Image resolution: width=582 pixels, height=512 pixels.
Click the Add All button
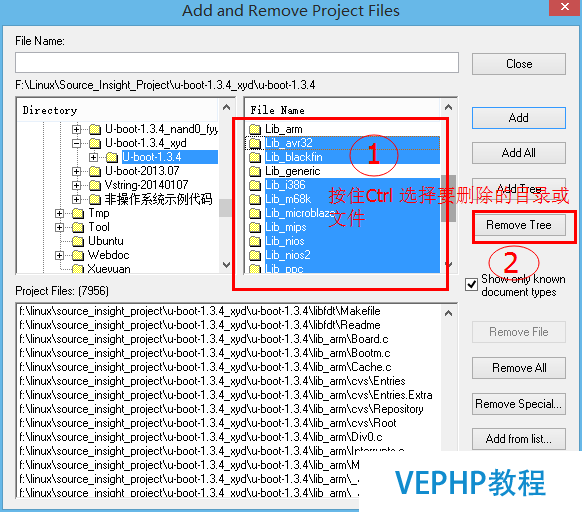click(x=519, y=153)
